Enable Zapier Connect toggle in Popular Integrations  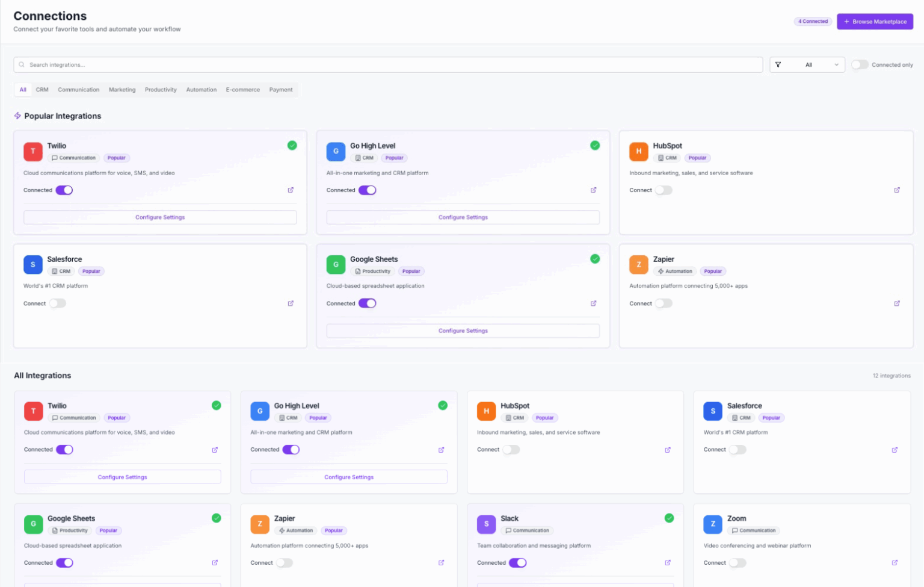(x=664, y=303)
